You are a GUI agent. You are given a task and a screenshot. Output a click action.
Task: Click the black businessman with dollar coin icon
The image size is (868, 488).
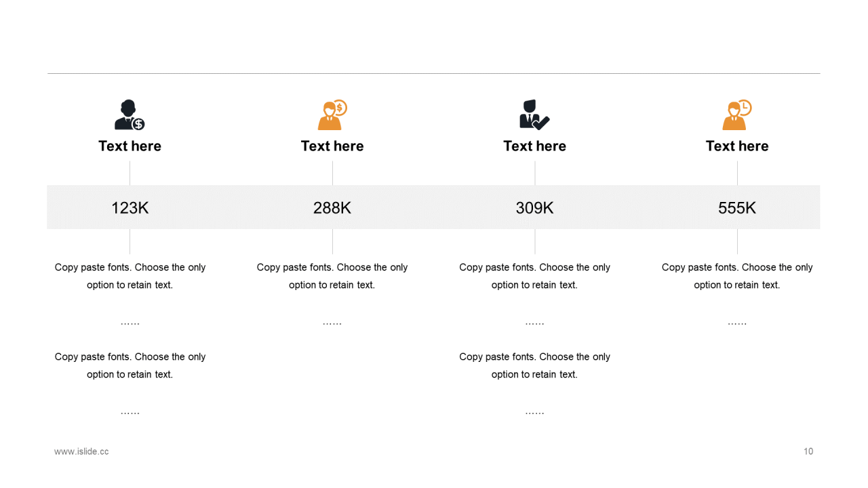tap(130, 115)
